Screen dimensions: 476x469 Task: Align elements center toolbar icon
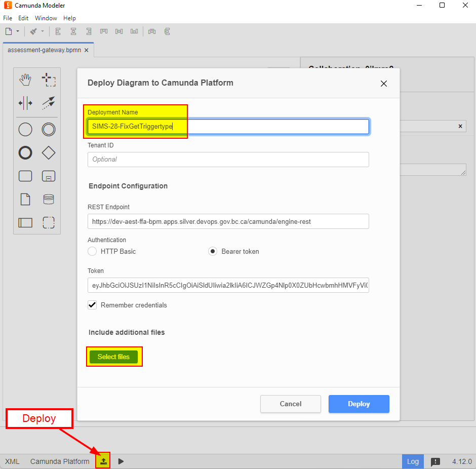pos(73,31)
